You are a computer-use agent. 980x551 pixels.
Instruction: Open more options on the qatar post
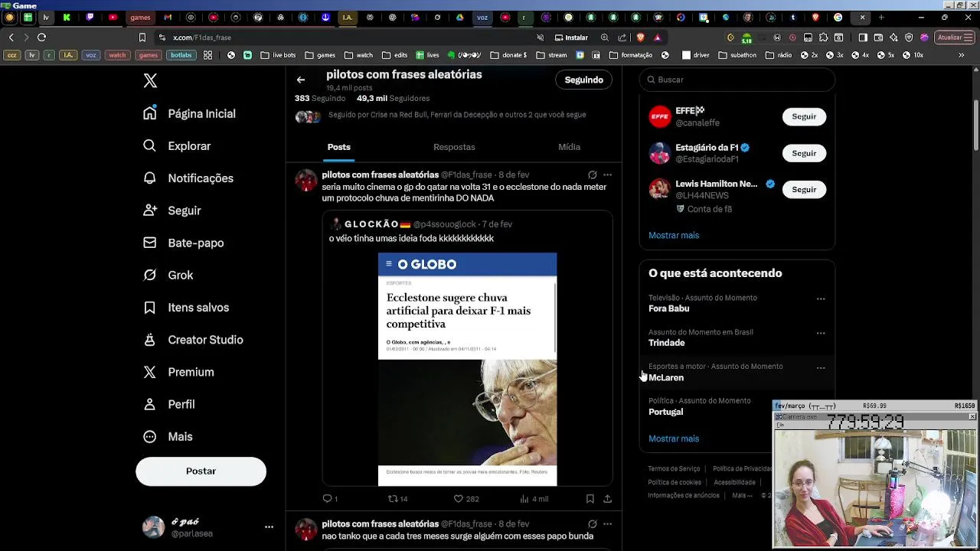coord(608,175)
